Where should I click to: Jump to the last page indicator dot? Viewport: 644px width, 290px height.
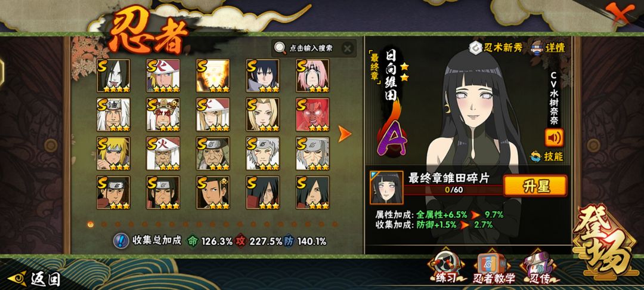coord(335,224)
